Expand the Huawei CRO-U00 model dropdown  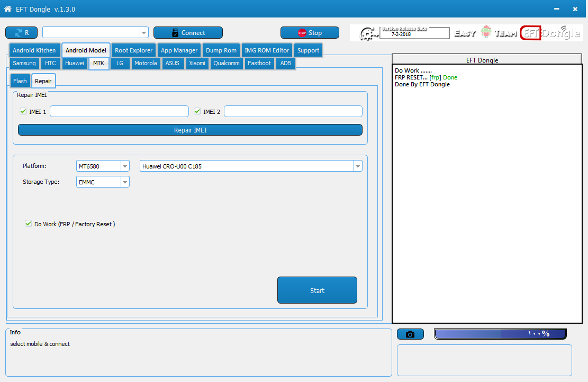click(x=358, y=166)
